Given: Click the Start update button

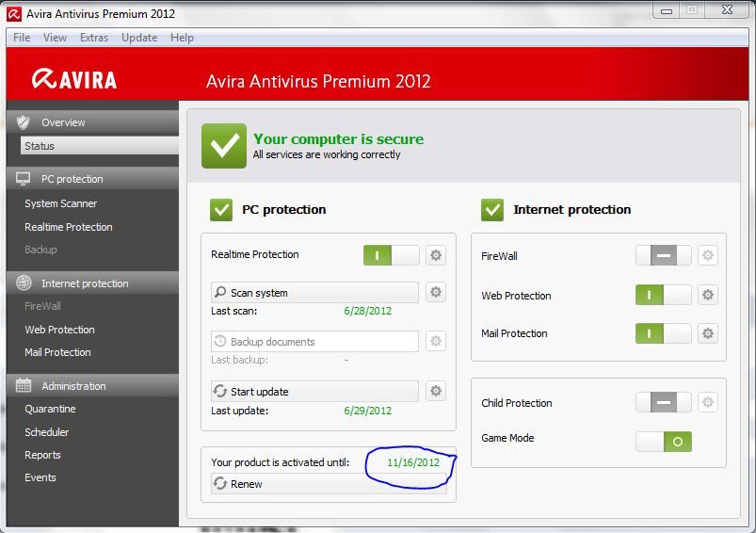Looking at the screenshot, I should [x=314, y=391].
